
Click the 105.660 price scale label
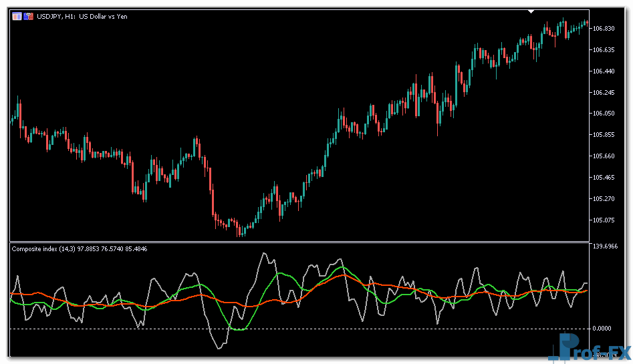click(604, 156)
